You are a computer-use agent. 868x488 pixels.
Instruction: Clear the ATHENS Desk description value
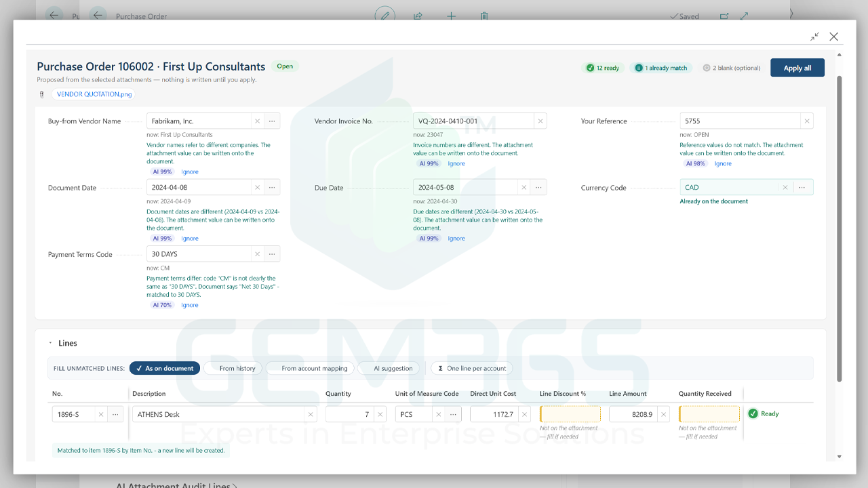tap(311, 414)
